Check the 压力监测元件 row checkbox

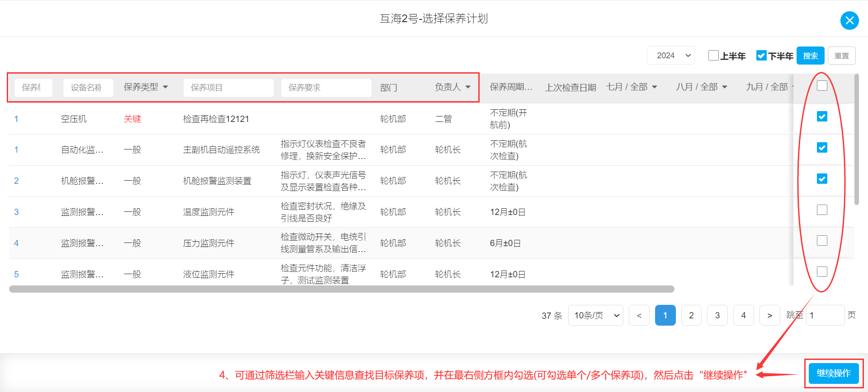coord(822,240)
